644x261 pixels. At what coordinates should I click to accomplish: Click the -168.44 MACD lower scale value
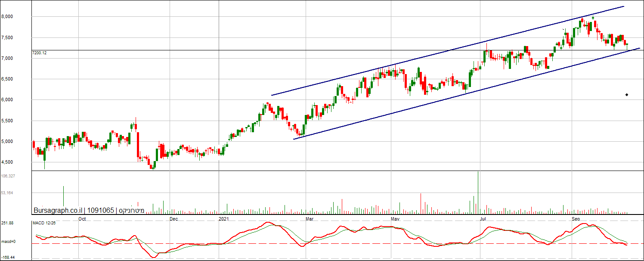8,257
